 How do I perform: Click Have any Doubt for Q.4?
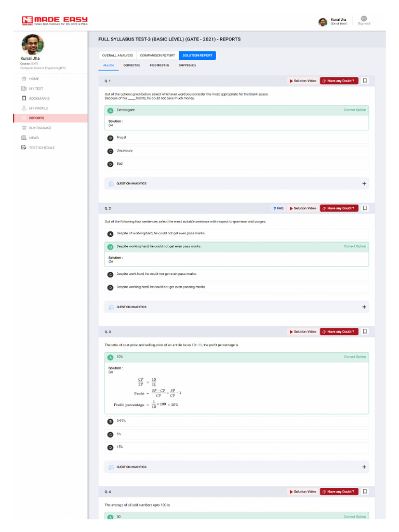339,491
